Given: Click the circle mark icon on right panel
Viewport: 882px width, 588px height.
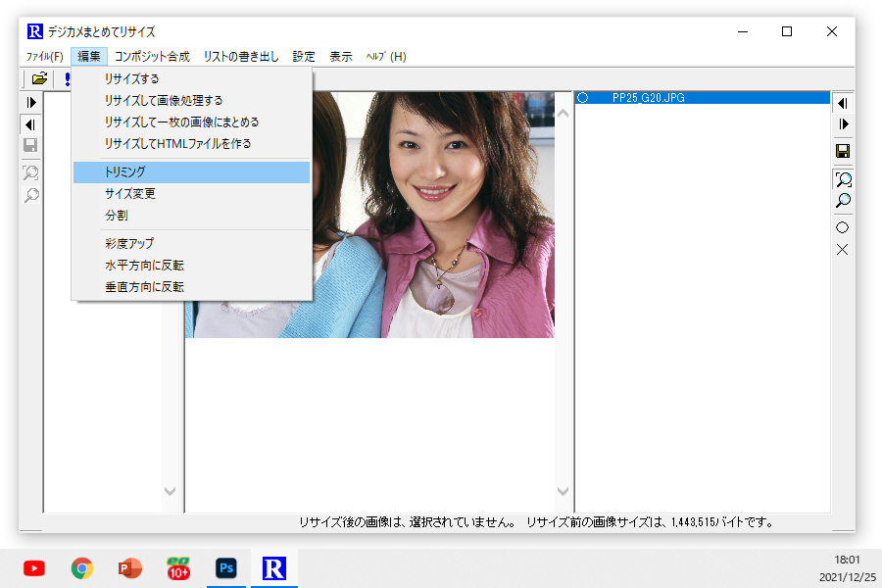Looking at the screenshot, I should (842, 228).
